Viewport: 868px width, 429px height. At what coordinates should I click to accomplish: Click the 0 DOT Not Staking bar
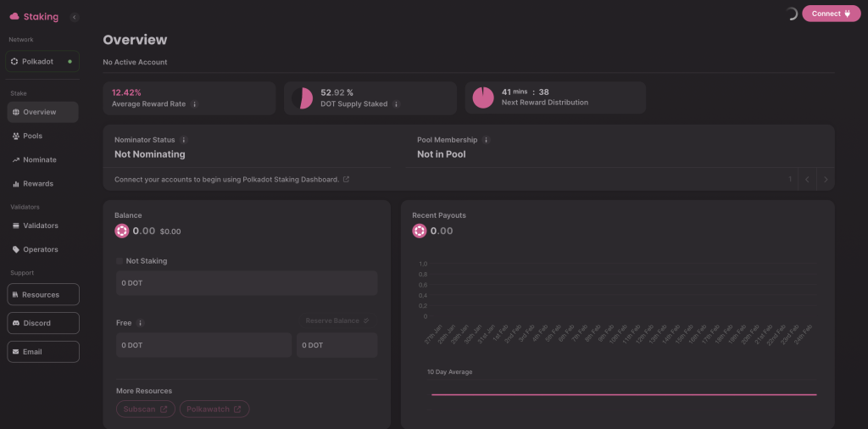click(247, 283)
